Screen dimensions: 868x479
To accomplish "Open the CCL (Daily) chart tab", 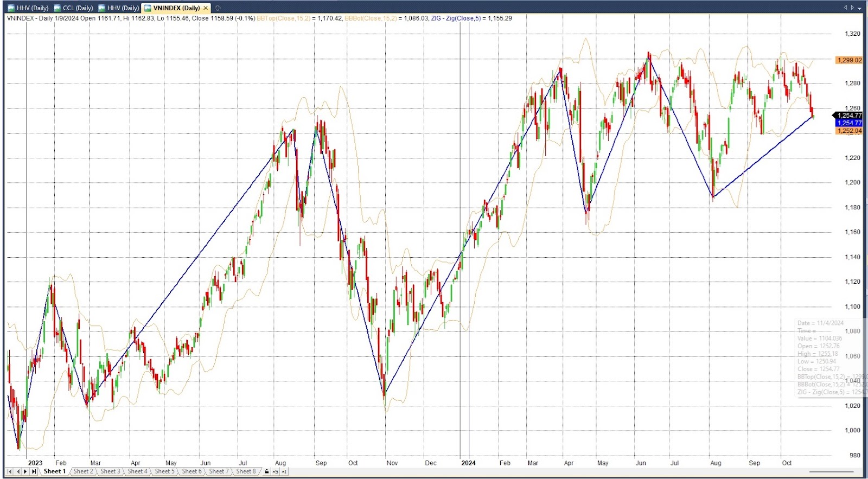I will tap(73, 8).
